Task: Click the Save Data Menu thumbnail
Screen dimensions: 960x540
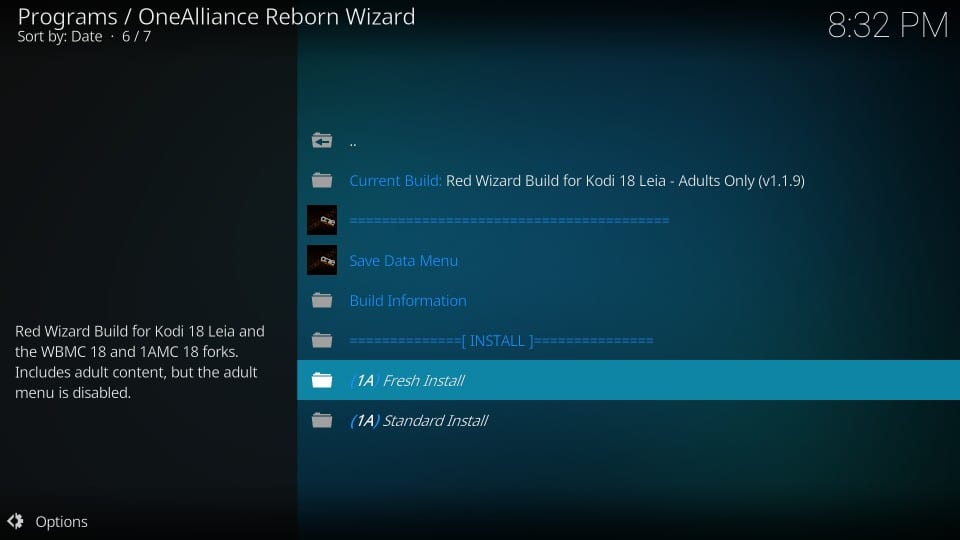Action: click(x=322, y=260)
